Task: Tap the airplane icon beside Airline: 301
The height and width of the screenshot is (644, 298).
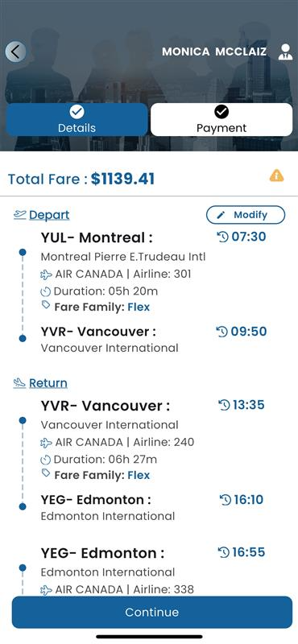Action: pos(46,275)
